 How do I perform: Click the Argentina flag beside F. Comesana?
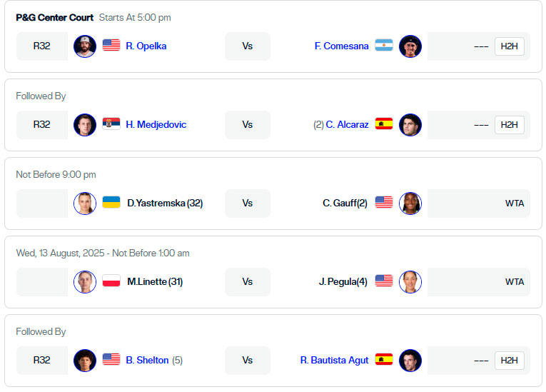click(x=384, y=45)
